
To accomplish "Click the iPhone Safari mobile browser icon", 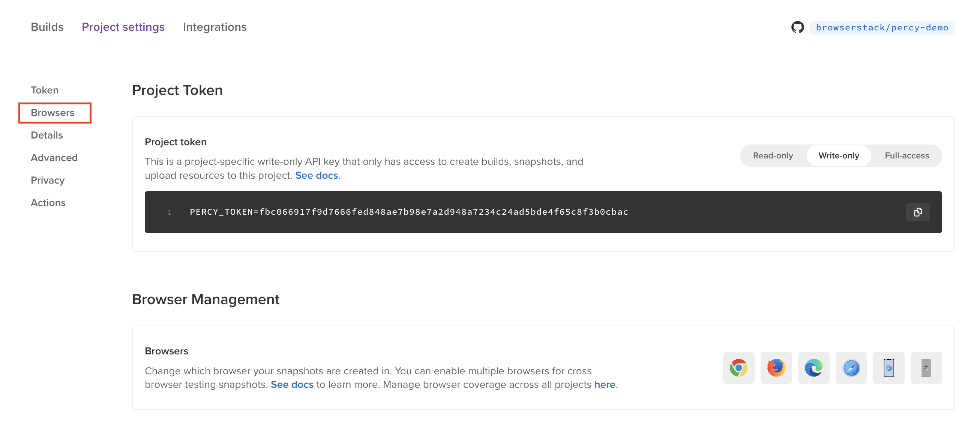I will tap(888, 368).
